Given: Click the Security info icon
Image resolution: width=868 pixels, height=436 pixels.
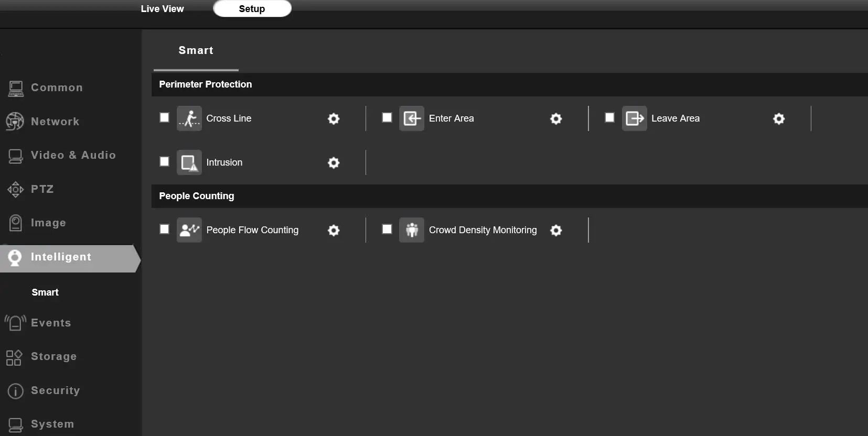Looking at the screenshot, I should click(x=16, y=391).
